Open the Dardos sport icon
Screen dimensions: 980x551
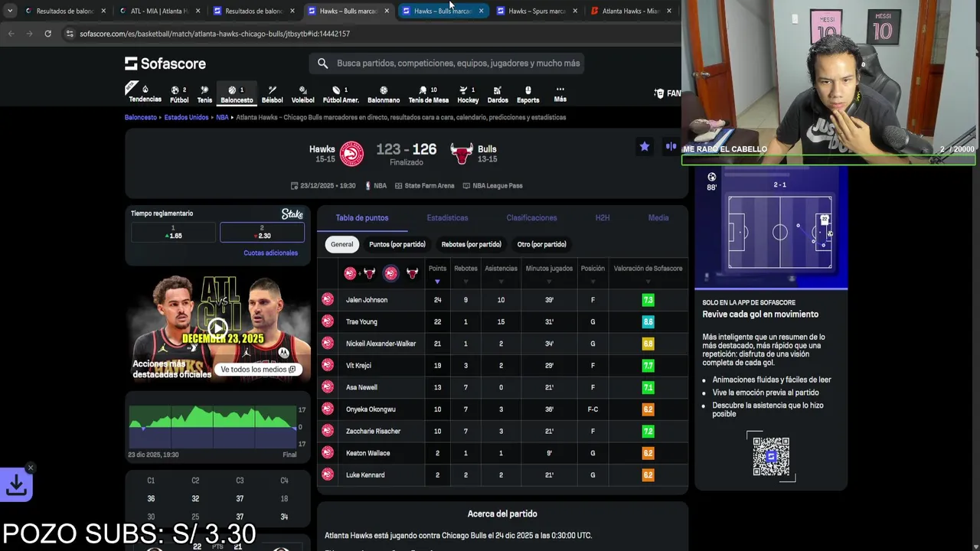tap(498, 94)
